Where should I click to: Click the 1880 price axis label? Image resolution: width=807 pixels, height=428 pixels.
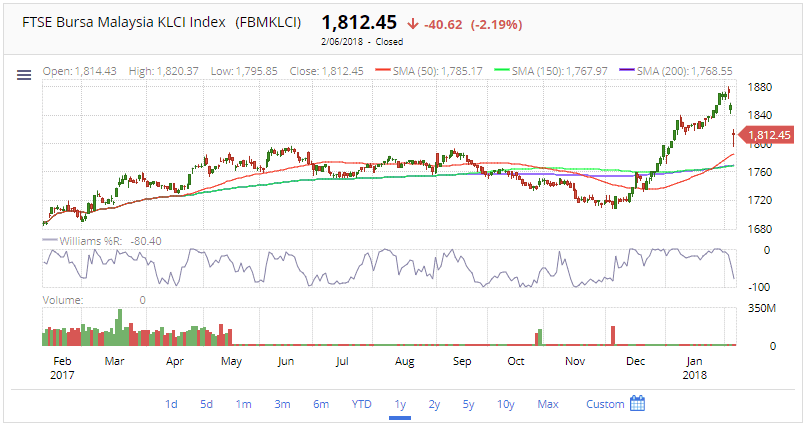click(x=760, y=87)
